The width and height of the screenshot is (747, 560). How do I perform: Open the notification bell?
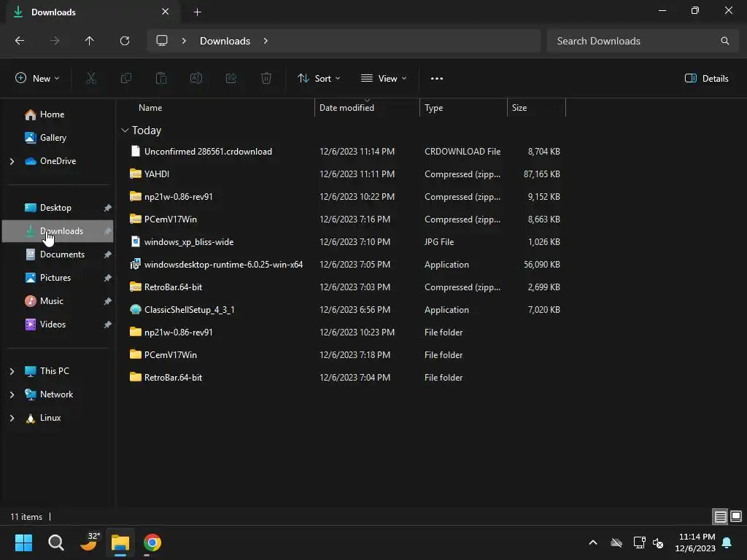pyautogui.click(x=727, y=542)
